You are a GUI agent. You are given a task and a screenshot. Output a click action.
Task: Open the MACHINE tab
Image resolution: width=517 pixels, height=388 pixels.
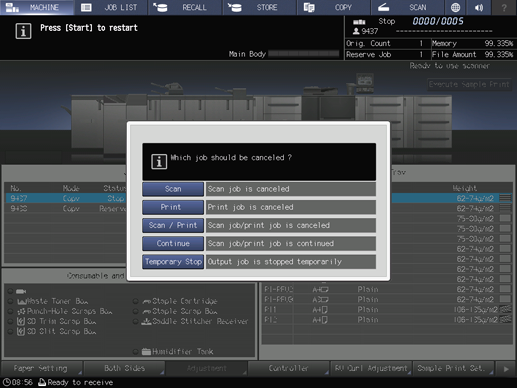(37, 7)
